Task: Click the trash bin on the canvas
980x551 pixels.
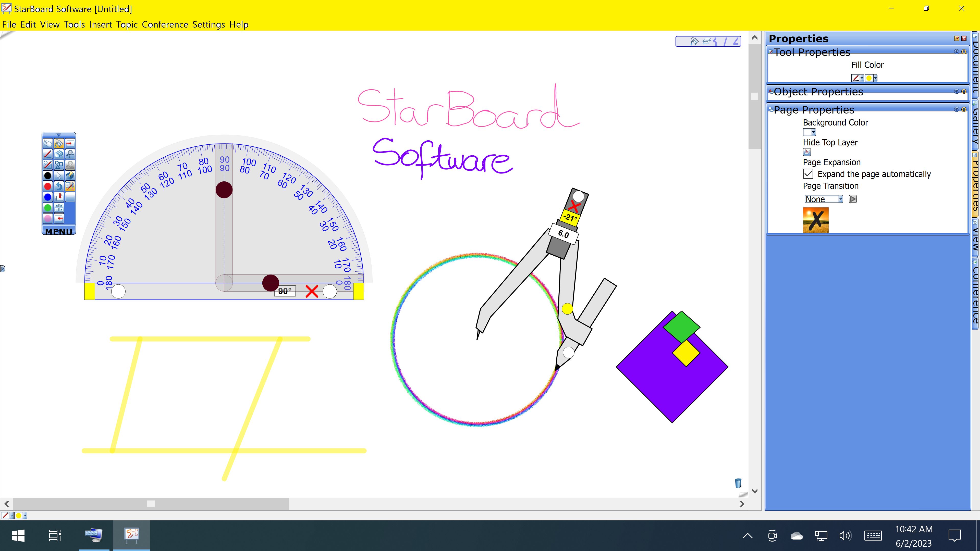Action: [x=738, y=483]
